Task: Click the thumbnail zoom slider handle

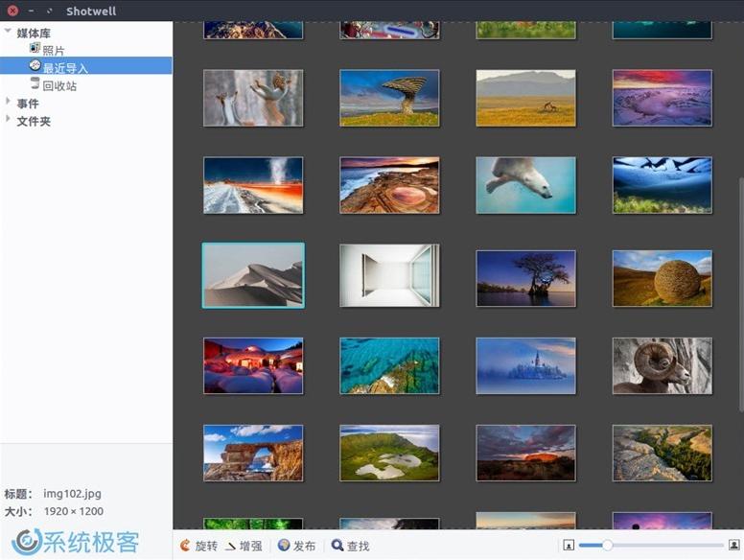Action: (607, 546)
